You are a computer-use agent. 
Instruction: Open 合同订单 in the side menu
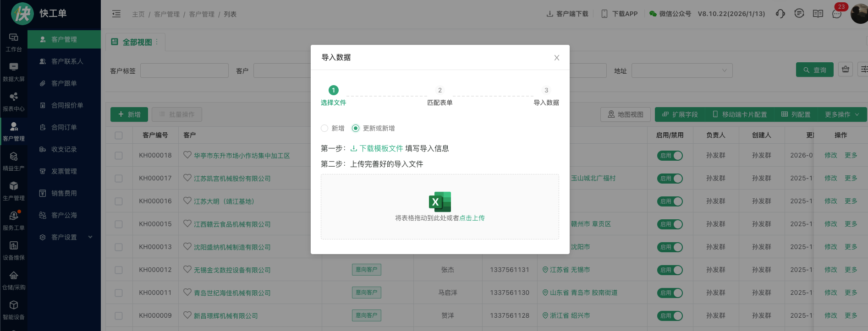[64, 127]
